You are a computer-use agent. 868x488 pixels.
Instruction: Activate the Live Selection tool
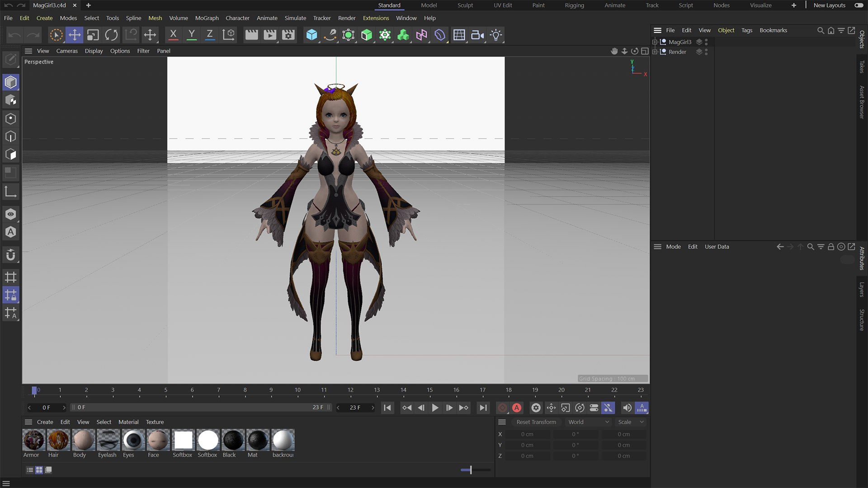(x=56, y=35)
